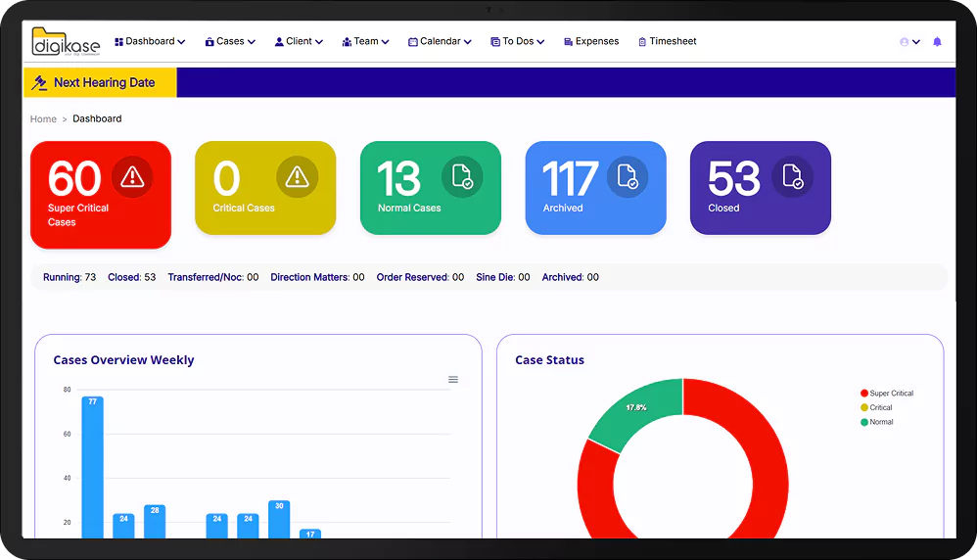Click the Archived: 00 status text

click(x=570, y=277)
